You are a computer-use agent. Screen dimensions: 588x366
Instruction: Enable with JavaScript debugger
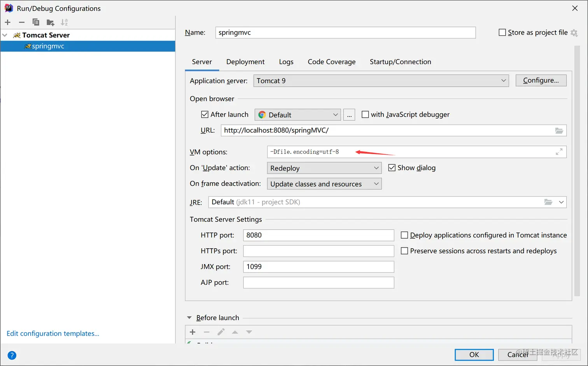pyautogui.click(x=365, y=114)
